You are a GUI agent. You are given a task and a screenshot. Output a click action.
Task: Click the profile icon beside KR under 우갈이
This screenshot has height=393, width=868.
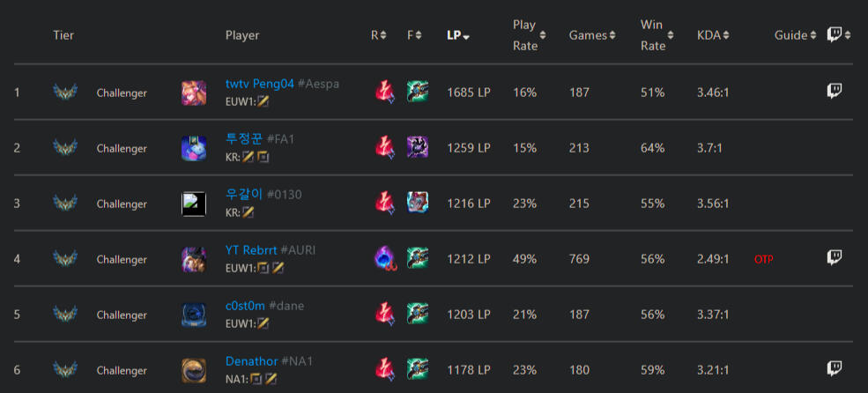[x=249, y=212]
